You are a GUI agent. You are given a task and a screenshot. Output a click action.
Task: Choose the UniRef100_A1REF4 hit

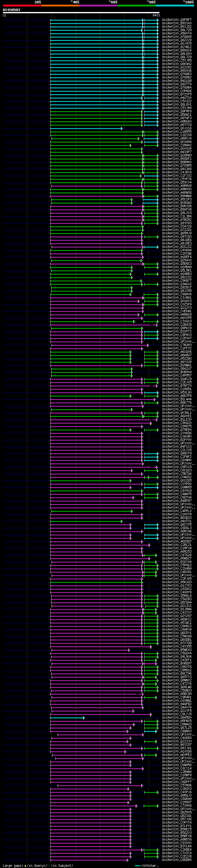point(177,257)
